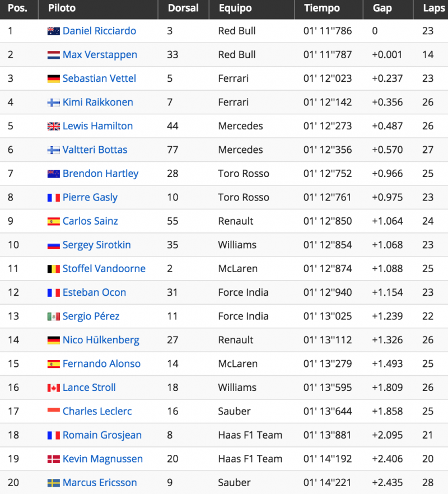The height and width of the screenshot is (494, 448).
Task: Click the Canadian flag beside Lance Stroll
Action: tap(54, 388)
